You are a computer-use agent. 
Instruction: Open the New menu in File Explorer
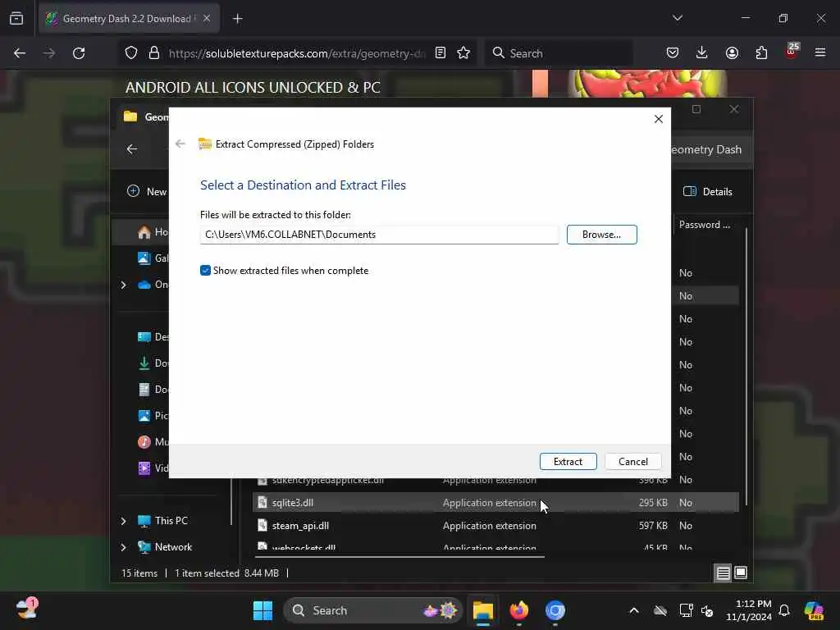pos(148,191)
